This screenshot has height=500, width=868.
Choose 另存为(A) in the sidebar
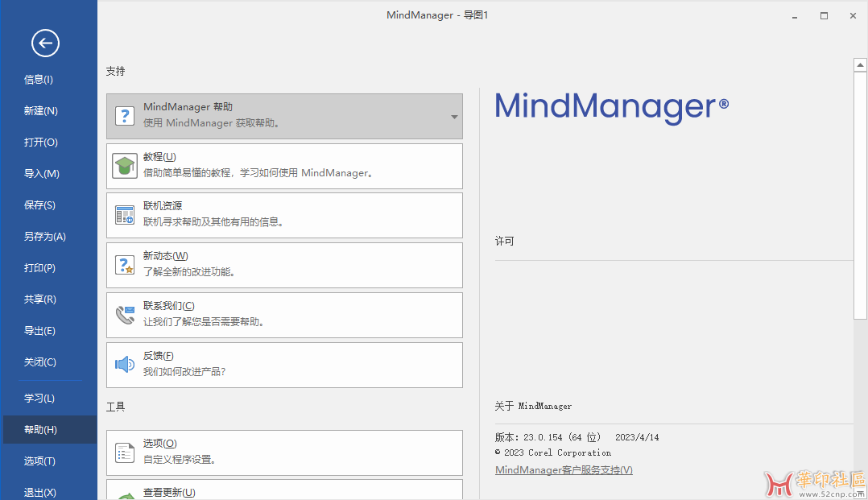[45, 237]
